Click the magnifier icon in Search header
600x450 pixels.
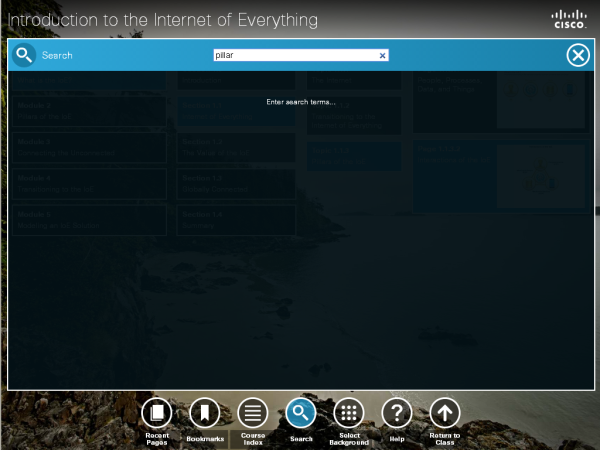tap(24, 55)
